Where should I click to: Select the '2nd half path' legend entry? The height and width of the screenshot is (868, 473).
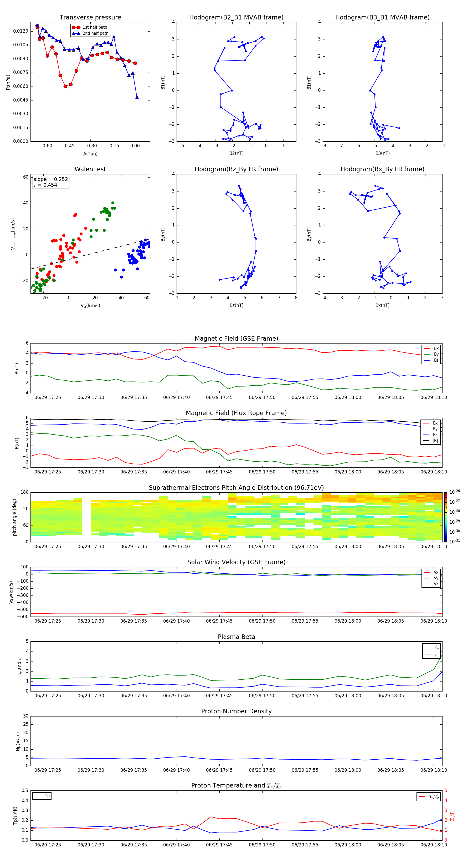tap(90, 33)
